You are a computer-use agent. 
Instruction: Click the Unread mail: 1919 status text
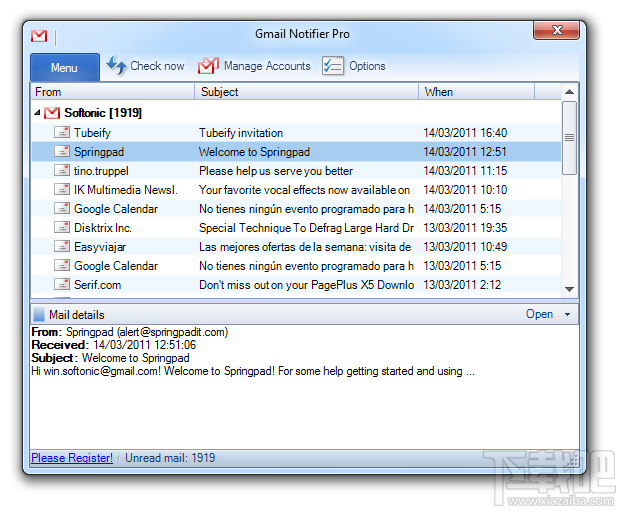(x=170, y=458)
